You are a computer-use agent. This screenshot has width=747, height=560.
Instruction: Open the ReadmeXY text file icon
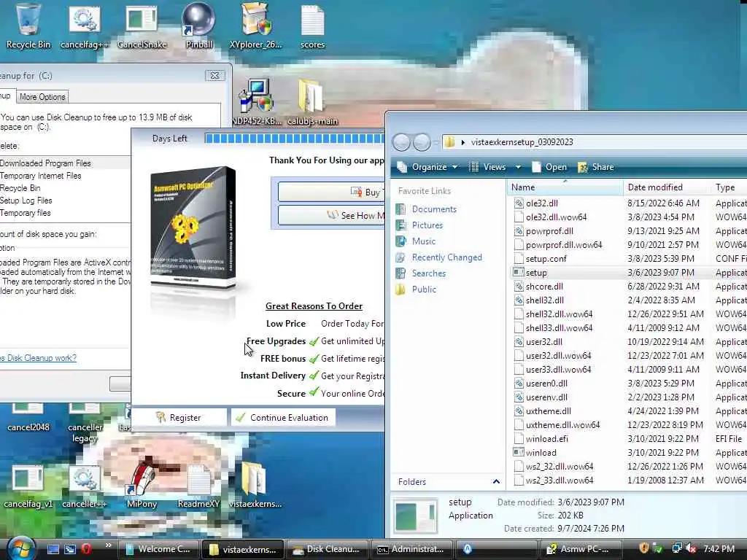point(198,486)
